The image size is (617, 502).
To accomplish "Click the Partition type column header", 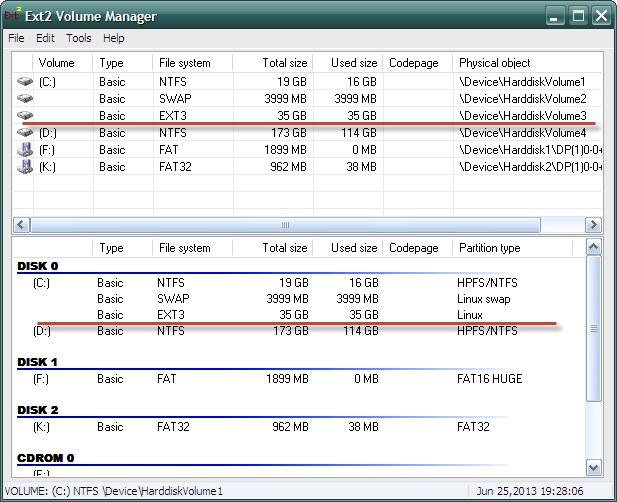I will tap(489, 248).
